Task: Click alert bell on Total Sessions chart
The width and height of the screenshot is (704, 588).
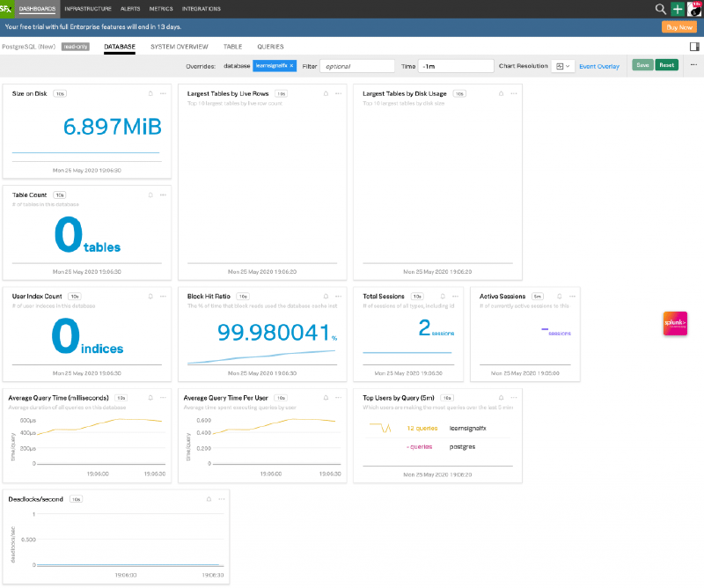Action: pos(443,297)
